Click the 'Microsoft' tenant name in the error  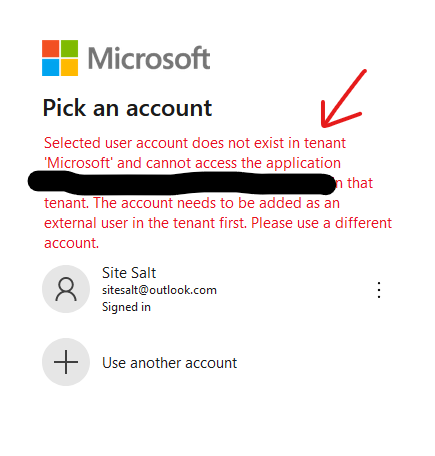click(79, 163)
